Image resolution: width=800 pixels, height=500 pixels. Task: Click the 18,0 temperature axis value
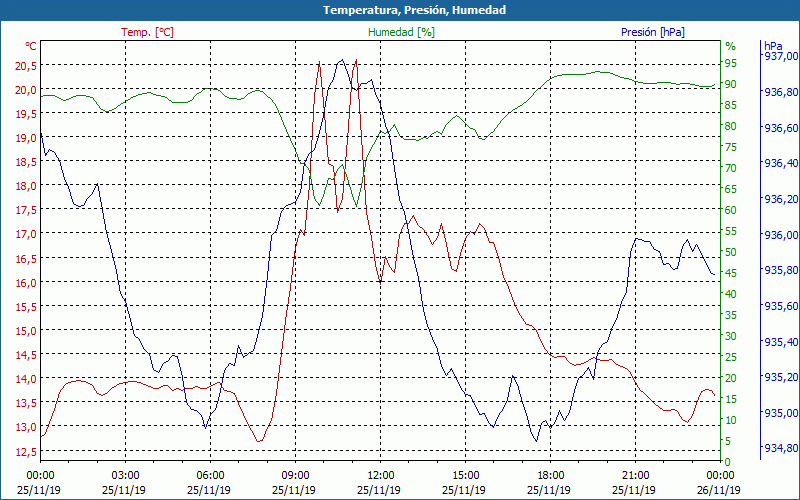27,186
